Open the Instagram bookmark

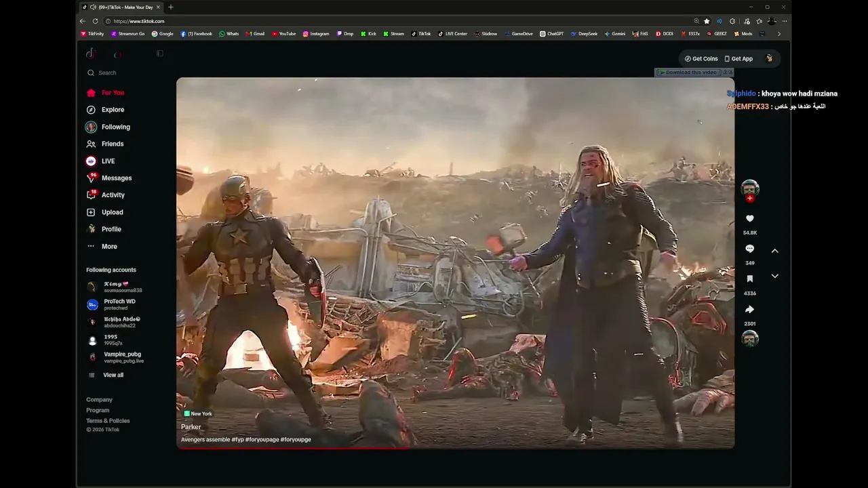[x=316, y=34]
